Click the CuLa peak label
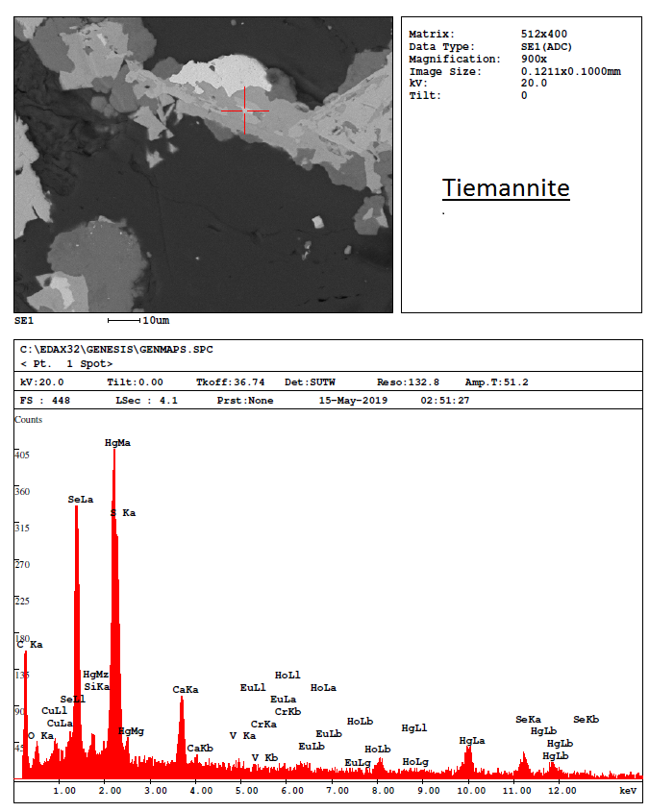This screenshot has height=812, width=649. tap(60, 724)
